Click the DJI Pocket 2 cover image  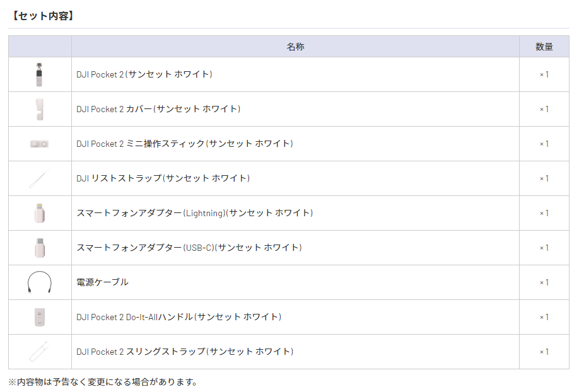(40, 109)
